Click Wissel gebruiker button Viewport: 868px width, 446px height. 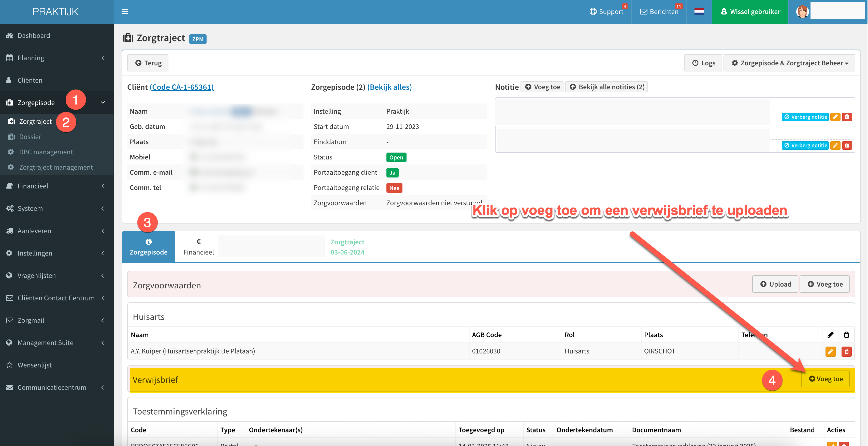pyautogui.click(x=750, y=12)
